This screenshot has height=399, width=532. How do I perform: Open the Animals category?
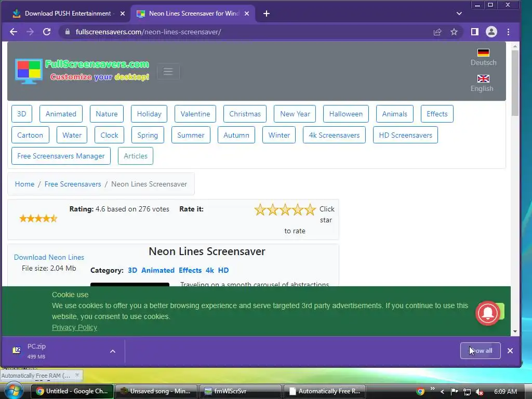pyautogui.click(x=395, y=114)
